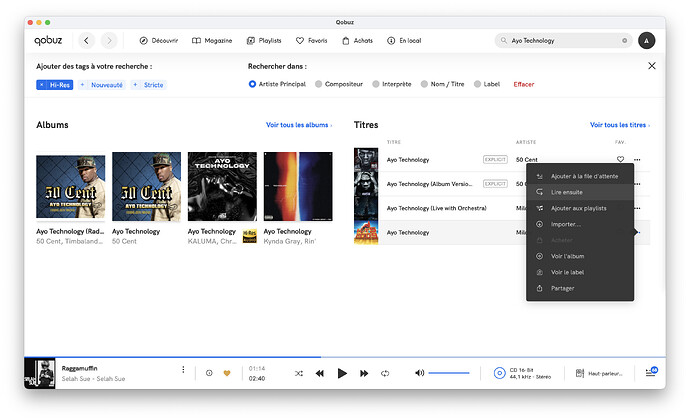Open the KALUMA Ayo Technology album cover

pos(222,186)
